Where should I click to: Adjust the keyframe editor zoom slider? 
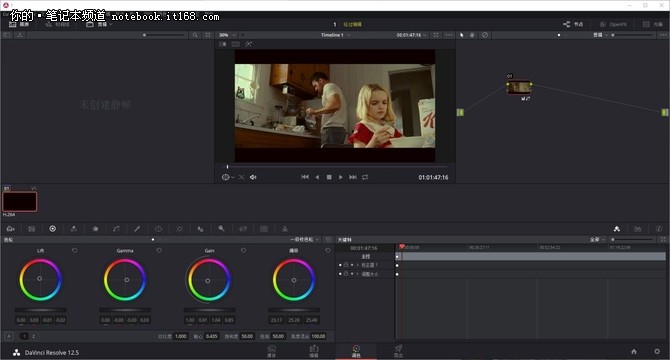[632, 240]
